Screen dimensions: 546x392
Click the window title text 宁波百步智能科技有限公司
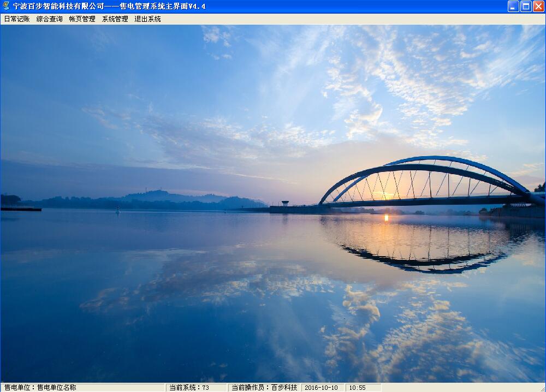58,6
